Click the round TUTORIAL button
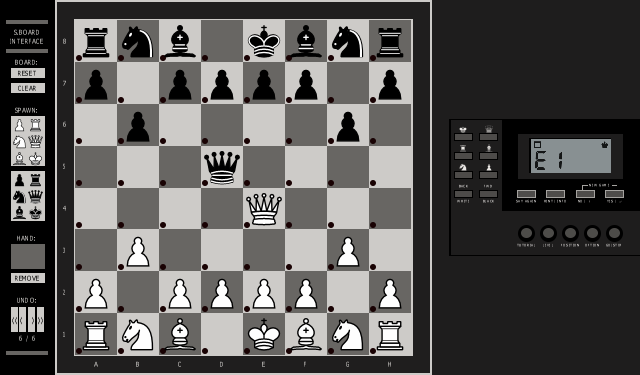 pos(526,233)
